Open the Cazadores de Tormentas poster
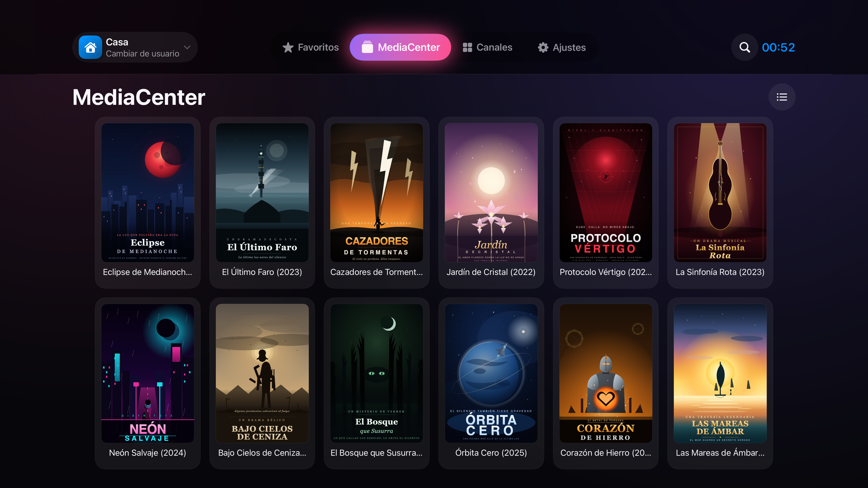This screenshot has width=868, height=488. click(377, 193)
